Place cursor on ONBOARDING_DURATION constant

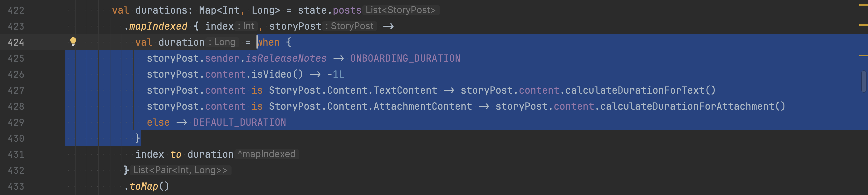tap(405, 58)
